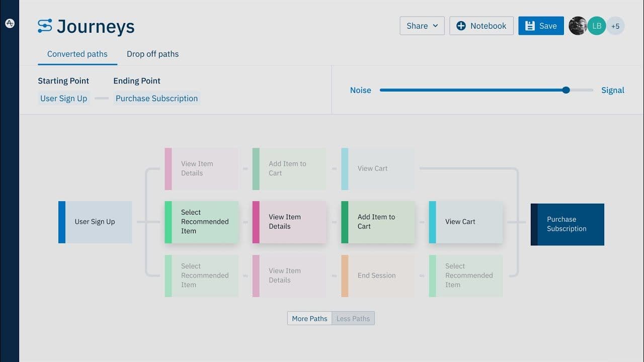644x362 pixels.
Task: Select the greyed-out End Session node
Action: pyautogui.click(x=377, y=276)
